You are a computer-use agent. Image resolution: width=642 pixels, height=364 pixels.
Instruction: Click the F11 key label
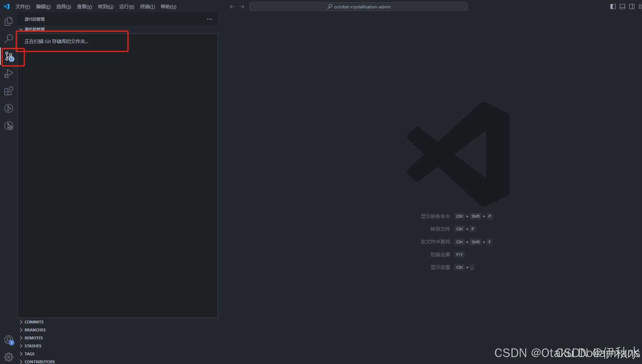coord(459,255)
